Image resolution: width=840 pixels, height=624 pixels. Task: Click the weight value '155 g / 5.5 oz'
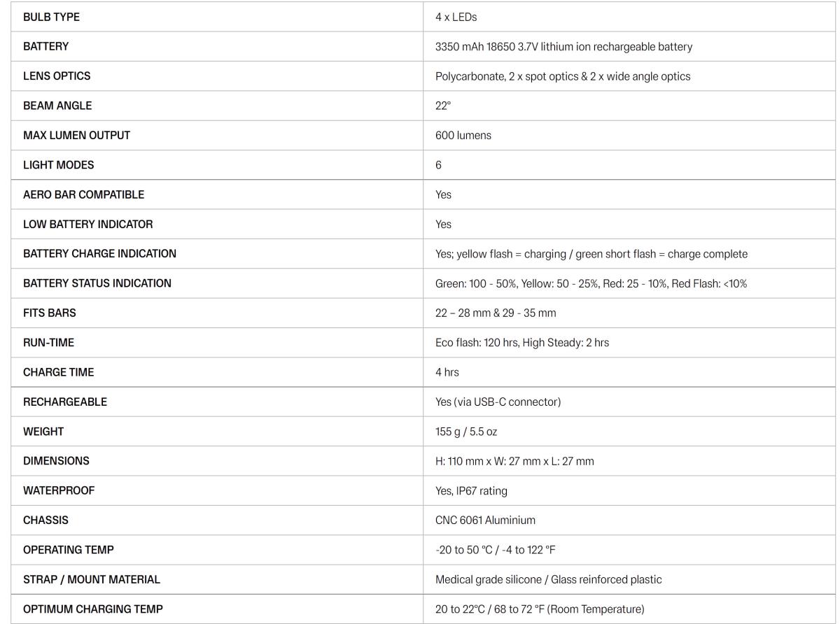click(x=465, y=432)
